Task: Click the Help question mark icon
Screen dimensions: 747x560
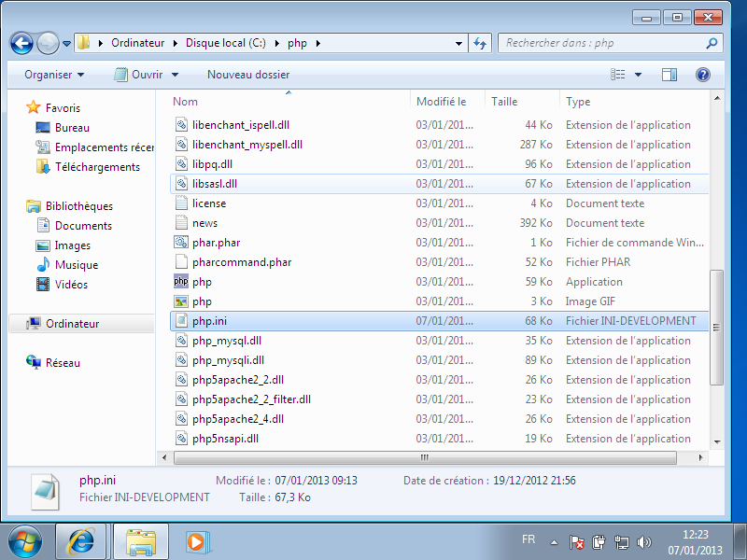Action: pyautogui.click(x=703, y=75)
